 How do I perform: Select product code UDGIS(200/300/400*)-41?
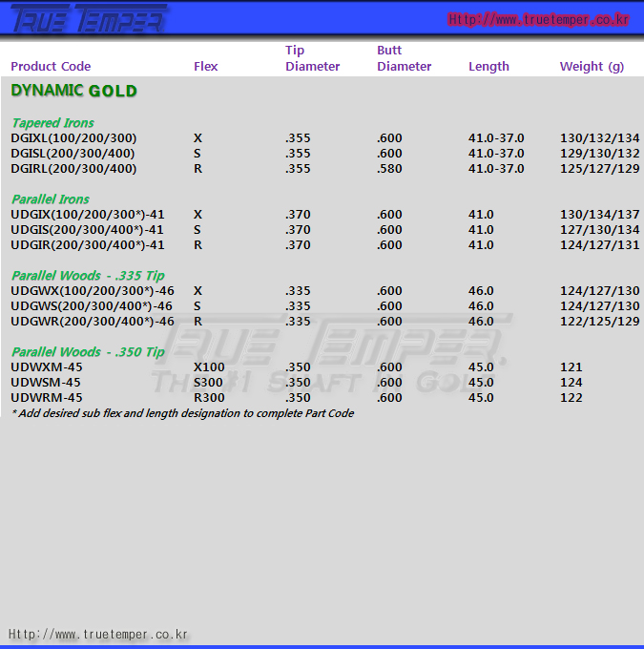(87, 230)
